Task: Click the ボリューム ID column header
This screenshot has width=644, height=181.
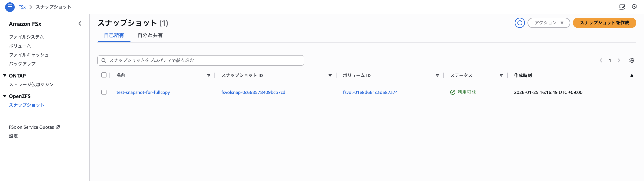Action: [x=356, y=76]
